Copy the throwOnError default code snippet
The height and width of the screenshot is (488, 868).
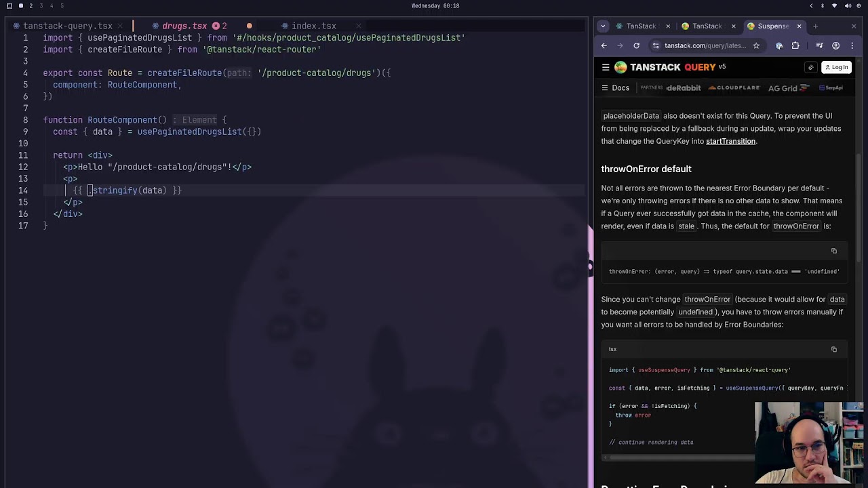click(834, 251)
